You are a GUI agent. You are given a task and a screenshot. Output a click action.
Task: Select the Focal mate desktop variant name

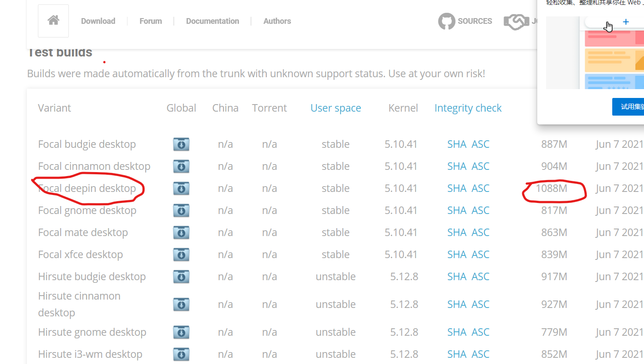pyautogui.click(x=83, y=233)
